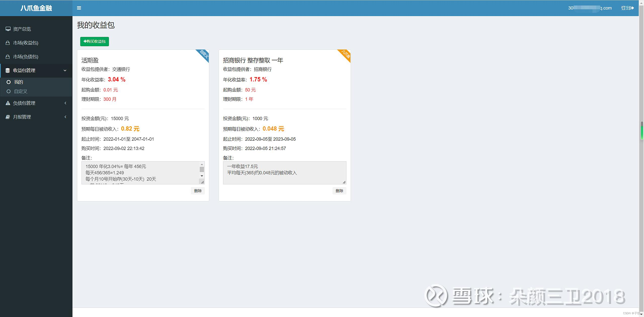
Task: Click the green 购买收益包 button
Action: [95, 41]
